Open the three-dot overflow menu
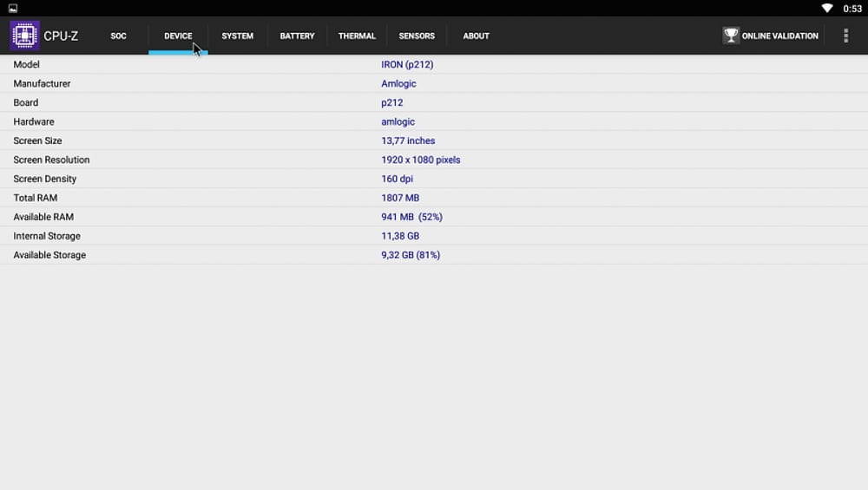 [845, 36]
